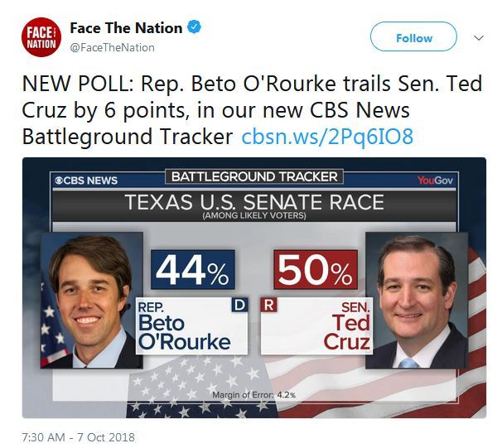Click the Margin of Error text
The width and height of the screenshot is (502, 448).
[253, 394]
